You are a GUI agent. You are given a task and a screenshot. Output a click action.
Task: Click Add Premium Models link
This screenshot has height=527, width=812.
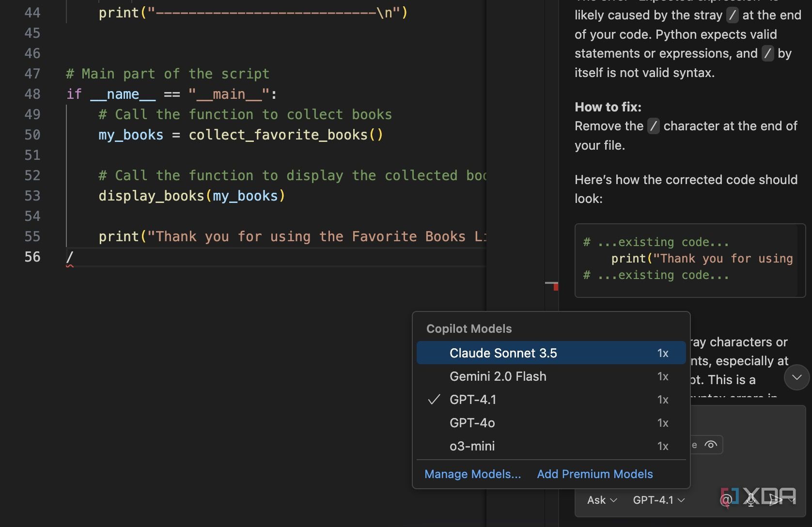[x=594, y=474]
